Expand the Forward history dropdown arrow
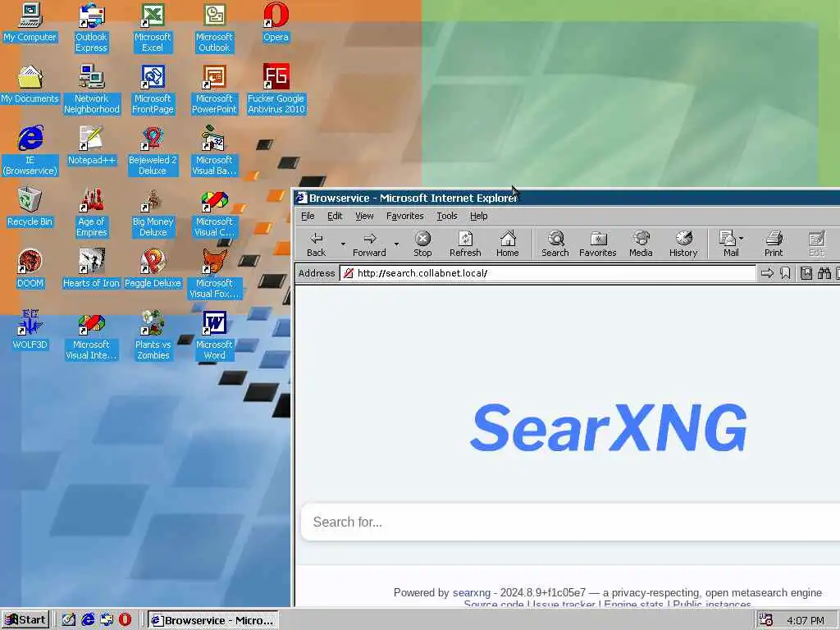Screen dimensions: 840x630 (396, 244)
